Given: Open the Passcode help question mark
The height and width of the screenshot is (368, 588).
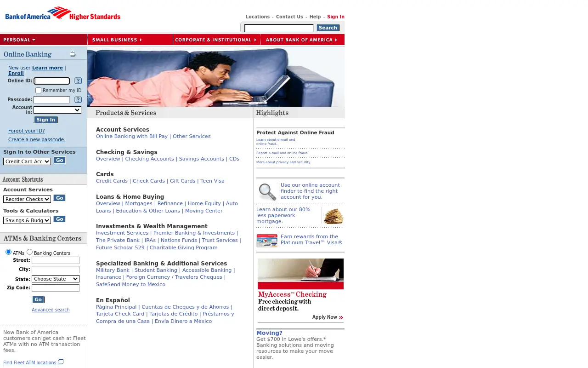Looking at the screenshot, I should (78, 100).
